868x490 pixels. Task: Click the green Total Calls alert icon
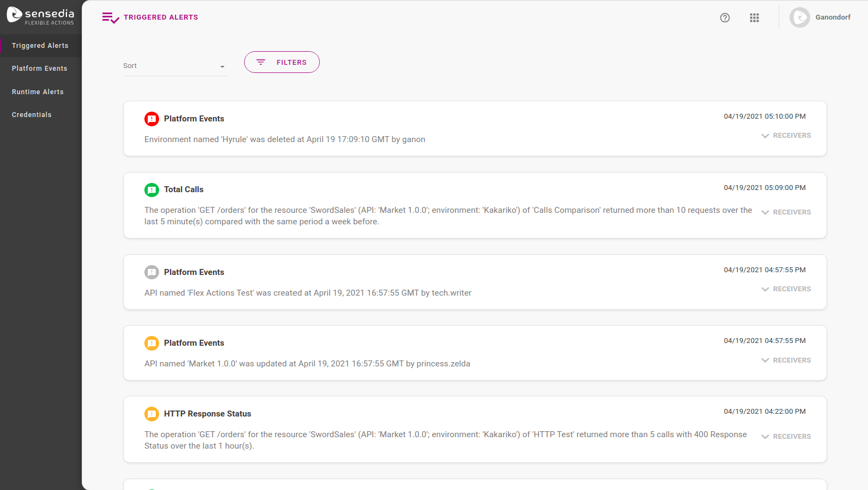tap(151, 189)
